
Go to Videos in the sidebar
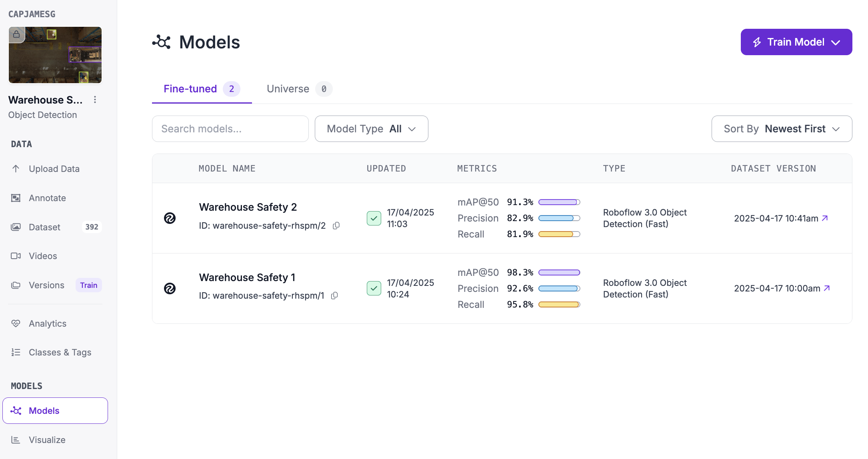pyautogui.click(x=43, y=256)
